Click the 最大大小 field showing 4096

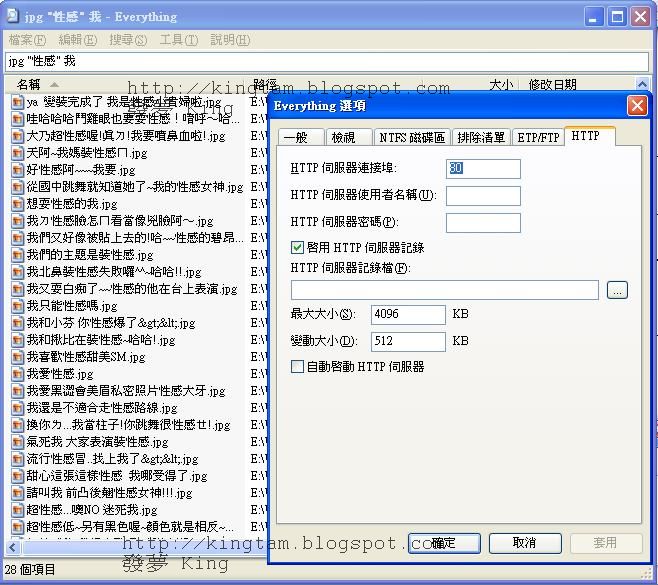(x=408, y=314)
